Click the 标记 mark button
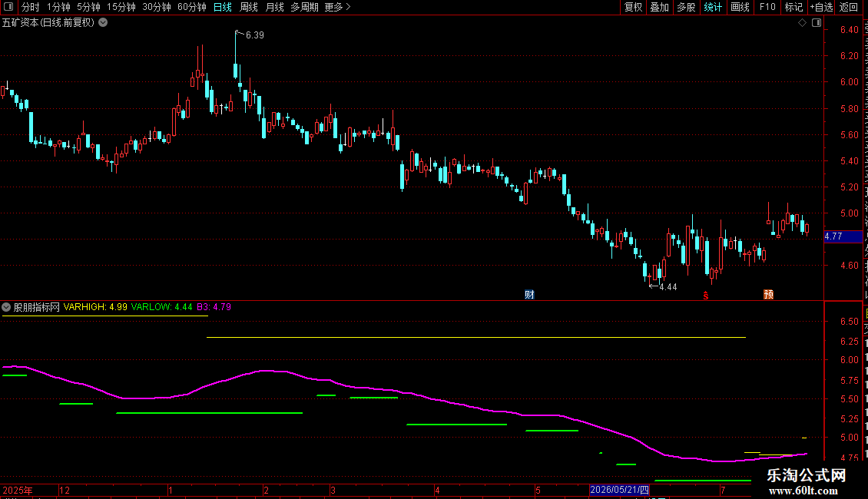868x499 pixels. coord(793,7)
